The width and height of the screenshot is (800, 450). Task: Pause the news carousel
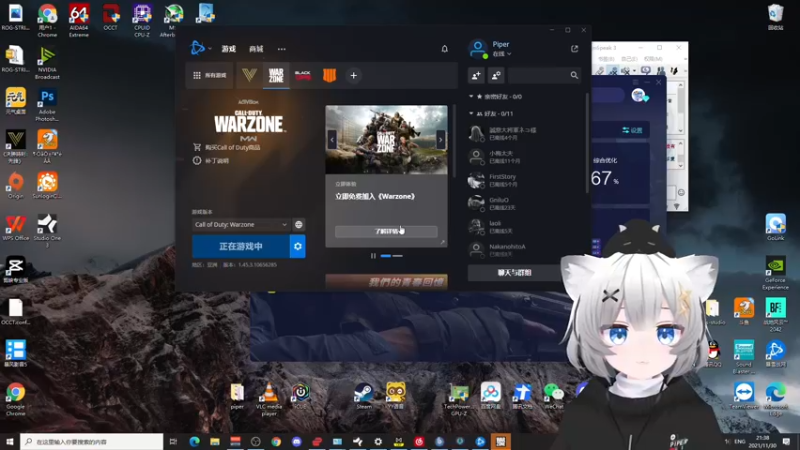tap(373, 256)
